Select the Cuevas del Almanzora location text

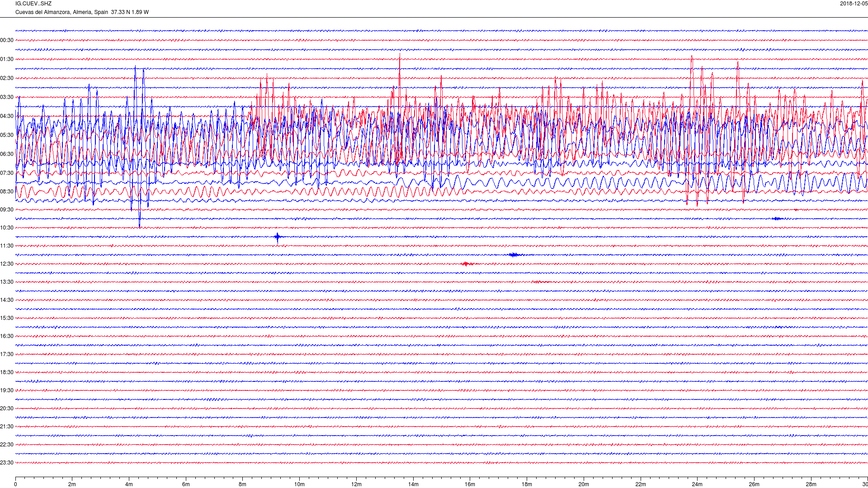click(82, 12)
